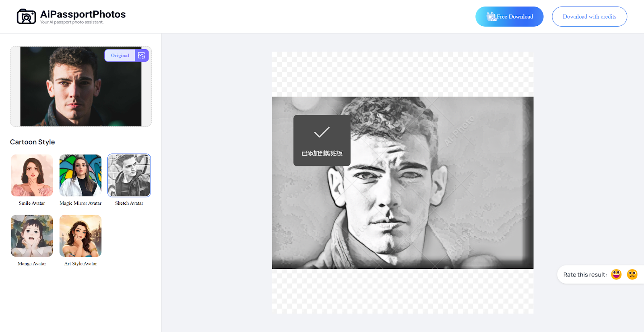Click the checkmark in clipboard notification
Image resolution: width=644 pixels, height=332 pixels.
point(322,132)
